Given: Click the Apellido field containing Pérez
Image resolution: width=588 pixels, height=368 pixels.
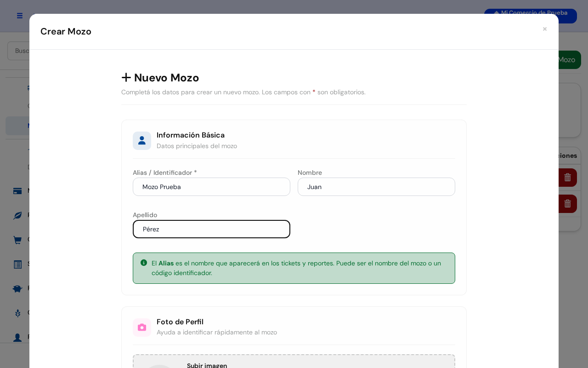Looking at the screenshot, I should click(211, 229).
